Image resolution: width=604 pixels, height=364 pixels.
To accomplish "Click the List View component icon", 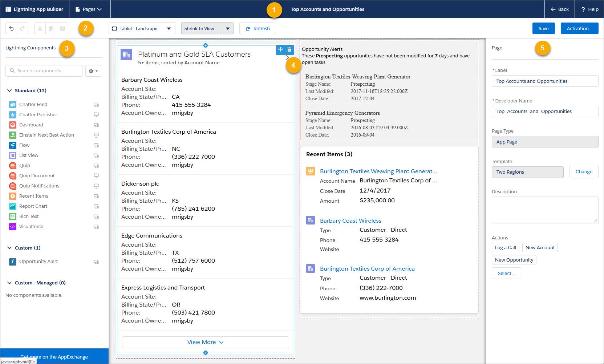I will pos(13,155).
